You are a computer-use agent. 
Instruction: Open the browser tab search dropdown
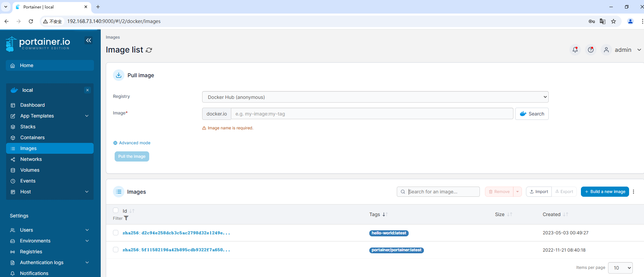coord(6,7)
